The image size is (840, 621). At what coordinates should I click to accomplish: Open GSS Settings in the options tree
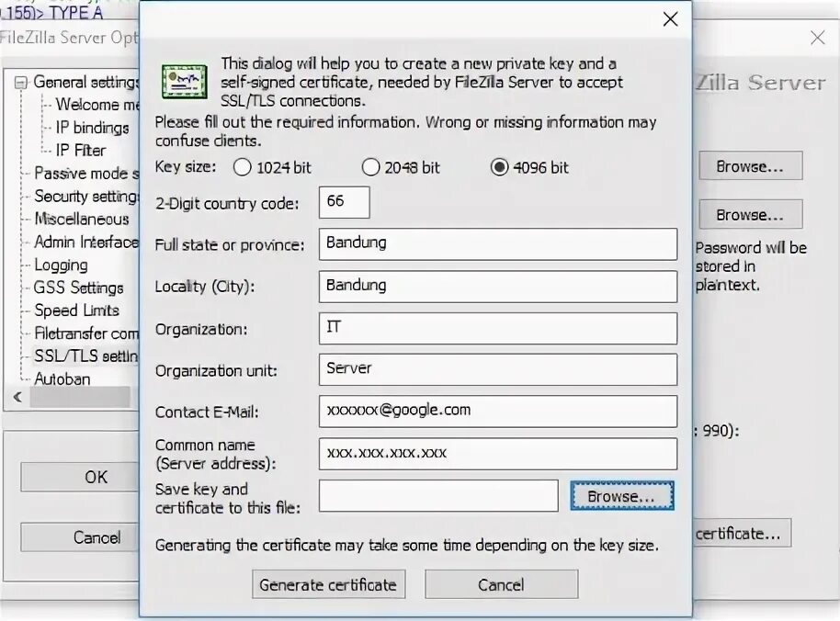(x=79, y=288)
